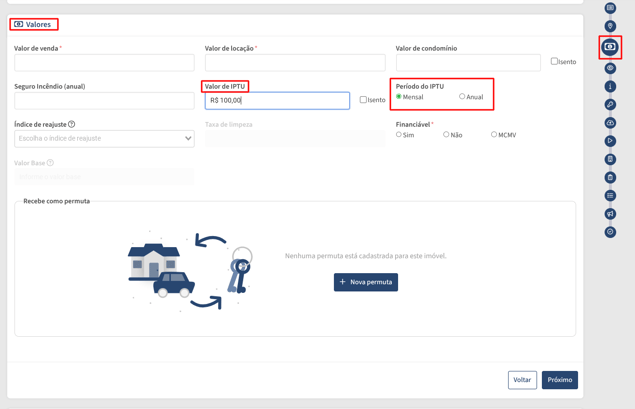This screenshot has height=409, width=635.
Task: Open the cloud upload step icon
Action: (x=610, y=123)
